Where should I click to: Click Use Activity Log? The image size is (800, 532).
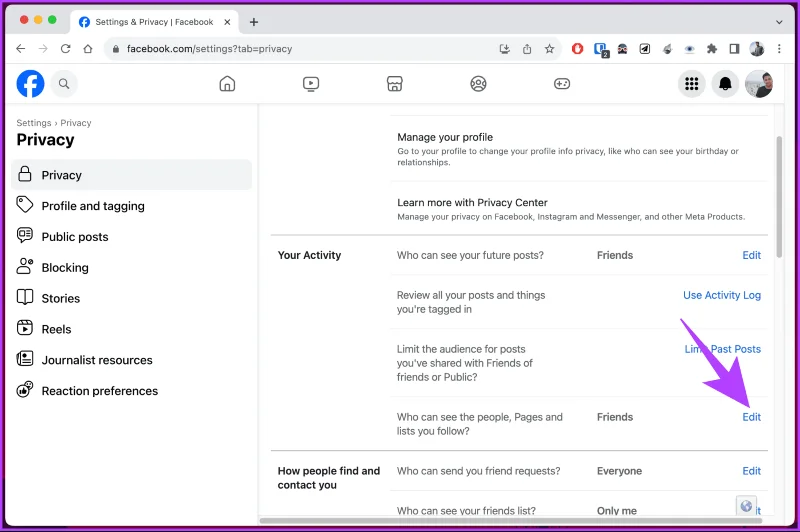tap(722, 295)
